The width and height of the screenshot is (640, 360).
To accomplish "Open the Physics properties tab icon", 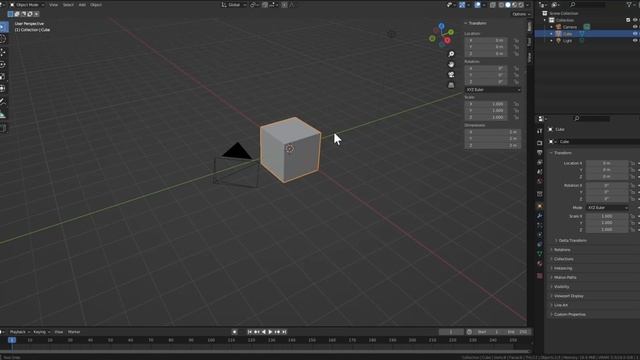I will pyautogui.click(x=540, y=235).
